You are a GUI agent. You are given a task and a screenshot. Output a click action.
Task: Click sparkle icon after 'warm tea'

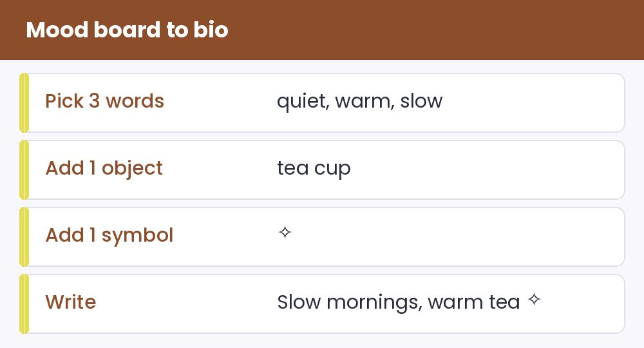click(x=534, y=300)
